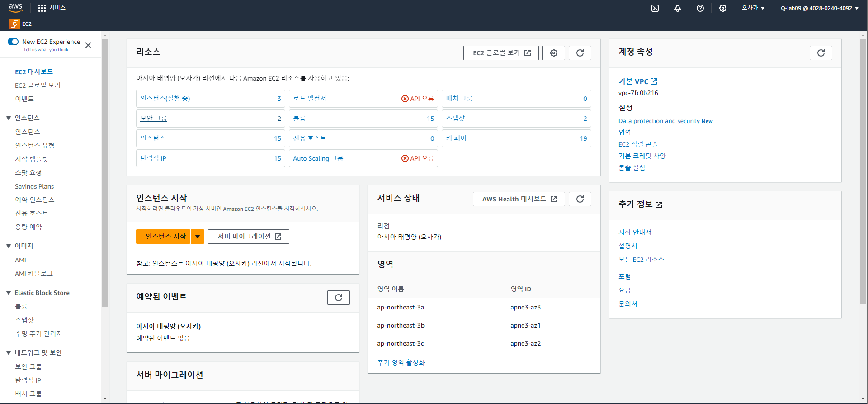The height and width of the screenshot is (404, 868).
Task: Open the top bar settings gear
Action: pyautogui.click(x=722, y=8)
